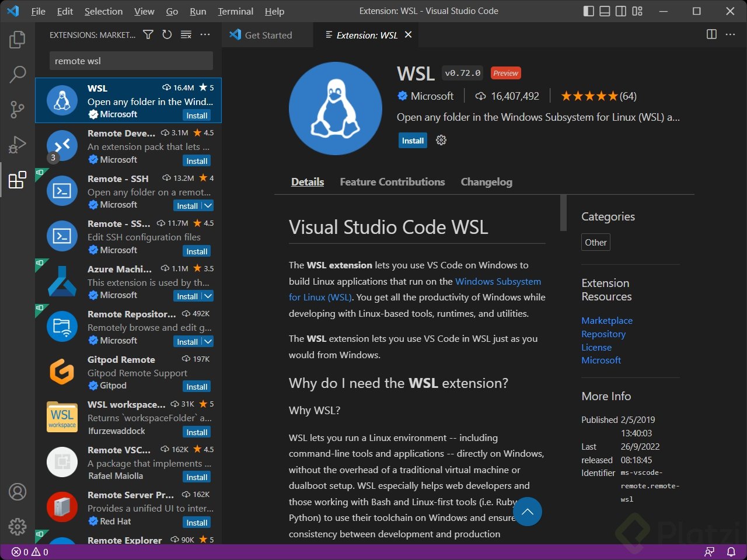
Task: Open the Go menu
Action: [172, 11]
